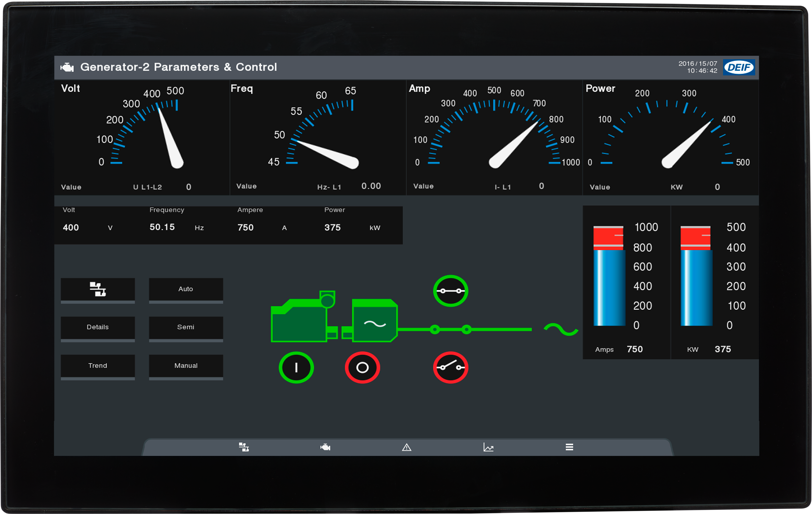The height and width of the screenshot is (514, 812).
Task: Open the trend chart icon in bottom bar
Action: (x=488, y=447)
